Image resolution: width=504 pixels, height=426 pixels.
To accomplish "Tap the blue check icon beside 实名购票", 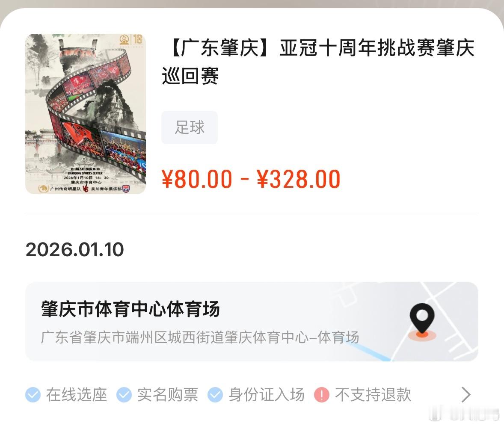I will pyautogui.click(x=124, y=395).
